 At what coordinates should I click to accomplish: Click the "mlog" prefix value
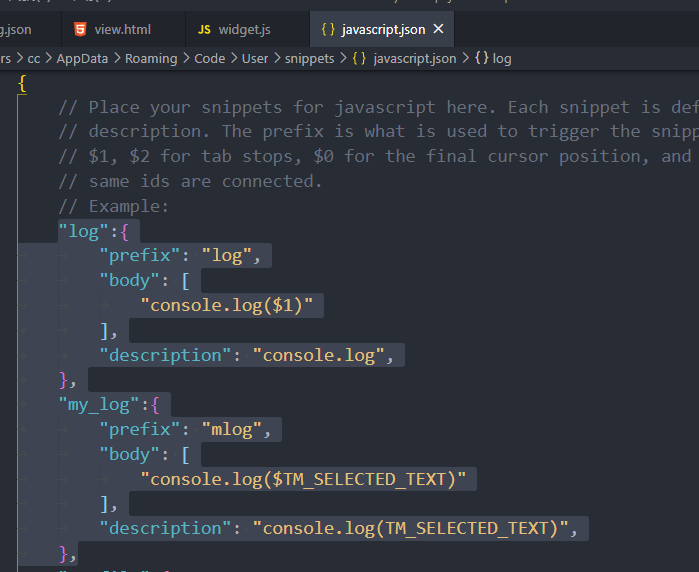click(x=231, y=429)
